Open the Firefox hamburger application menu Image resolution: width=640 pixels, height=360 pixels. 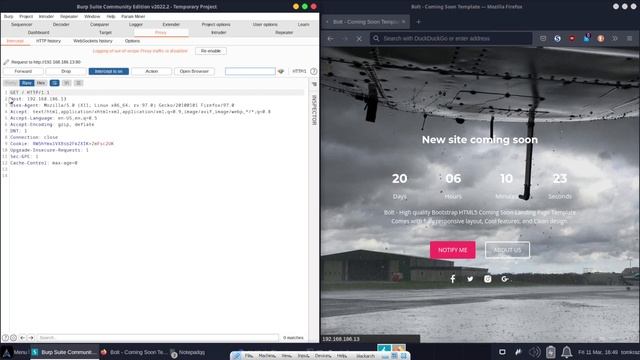[629, 38]
